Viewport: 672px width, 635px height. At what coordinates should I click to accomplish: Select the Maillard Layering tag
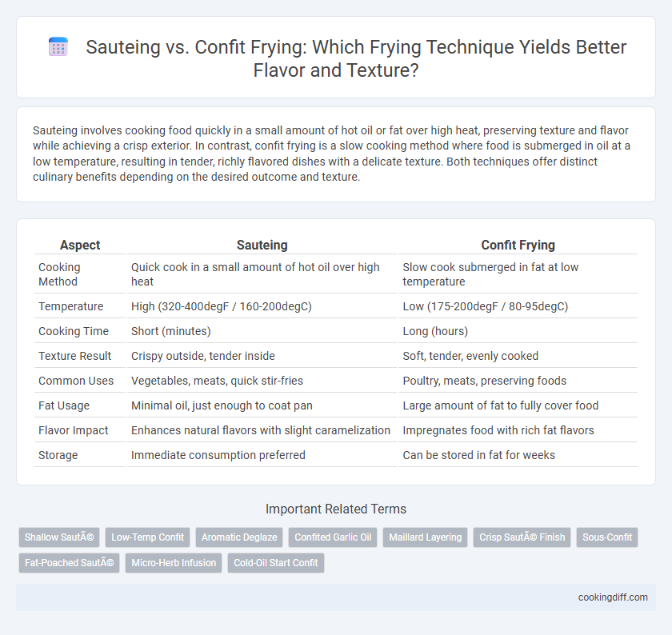point(425,537)
